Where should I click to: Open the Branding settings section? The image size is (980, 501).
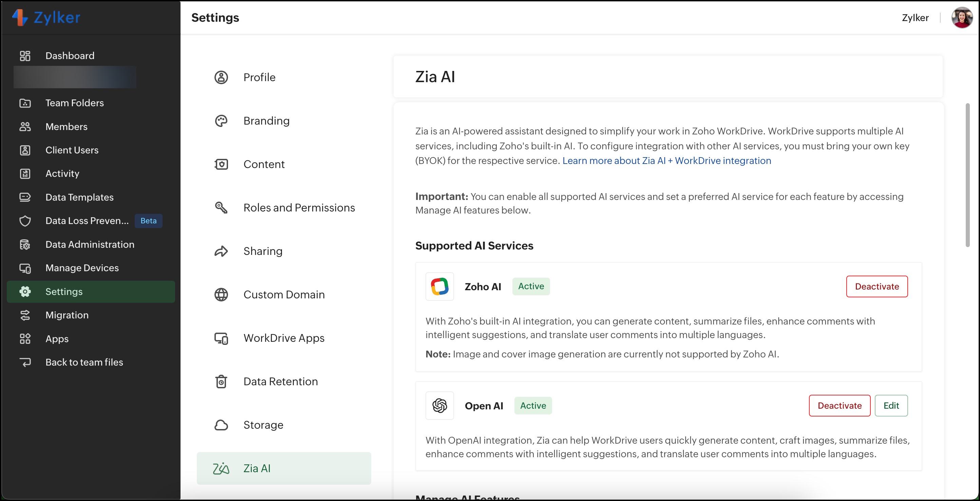pos(266,121)
